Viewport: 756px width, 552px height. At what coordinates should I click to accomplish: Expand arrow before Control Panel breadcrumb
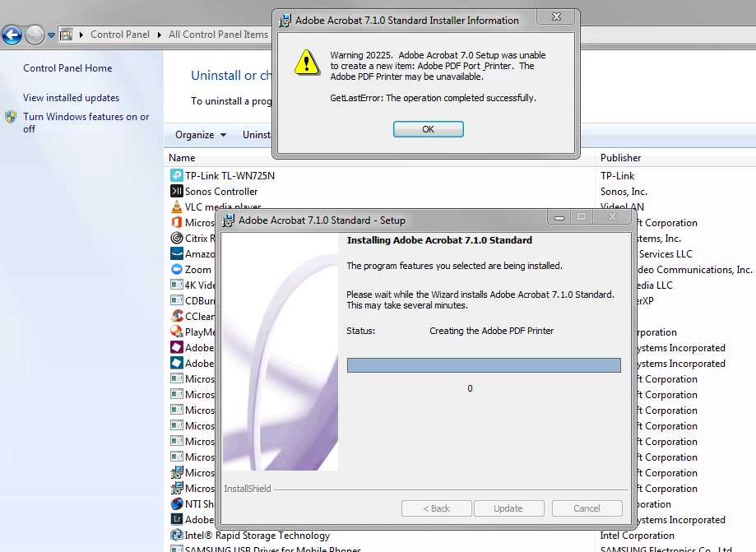[x=81, y=35]
